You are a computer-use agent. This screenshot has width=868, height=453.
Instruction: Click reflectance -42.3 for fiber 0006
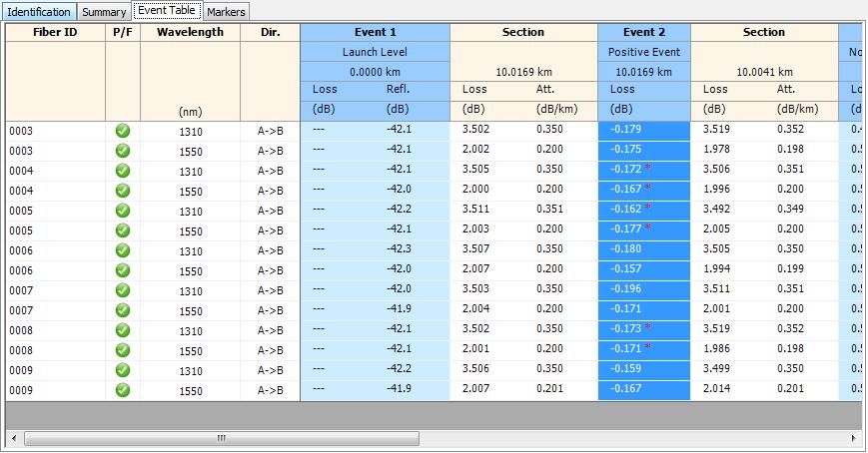(x=399, y=248)
